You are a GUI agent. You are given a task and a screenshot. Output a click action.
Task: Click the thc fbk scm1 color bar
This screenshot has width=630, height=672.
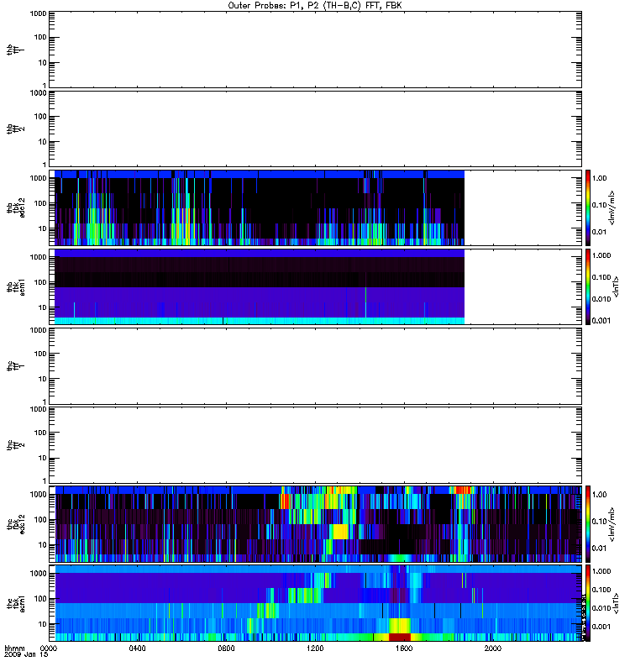[x=588, y=603]
